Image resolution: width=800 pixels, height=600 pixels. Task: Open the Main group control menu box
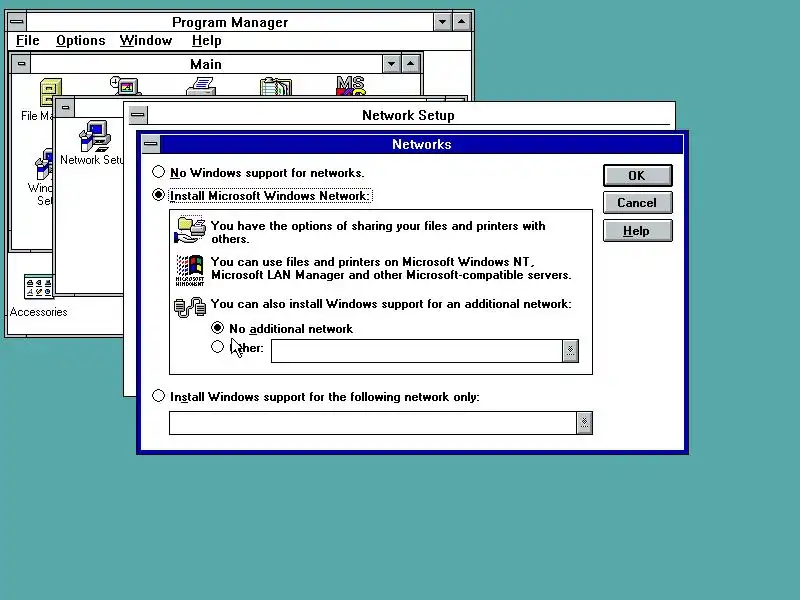coord(21,64)
